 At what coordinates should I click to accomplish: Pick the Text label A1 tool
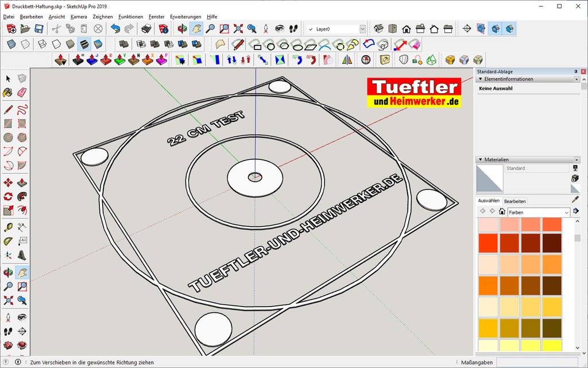[x=22, y=241]
